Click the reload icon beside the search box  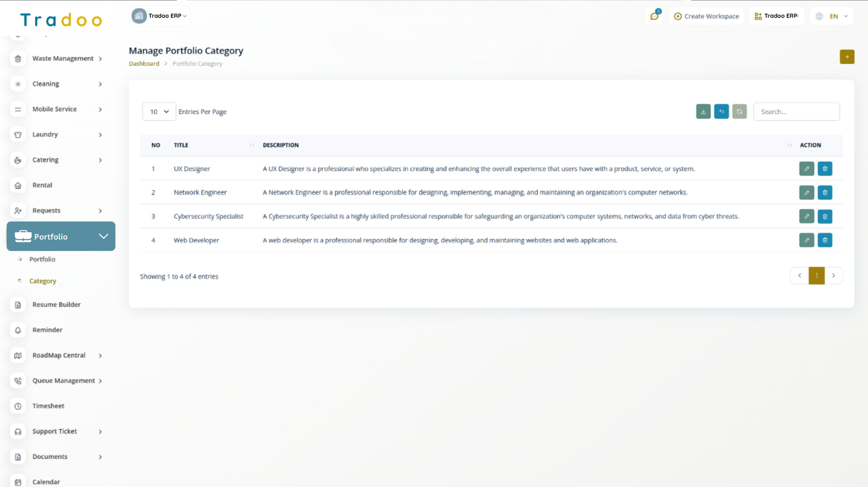point(739,112)
